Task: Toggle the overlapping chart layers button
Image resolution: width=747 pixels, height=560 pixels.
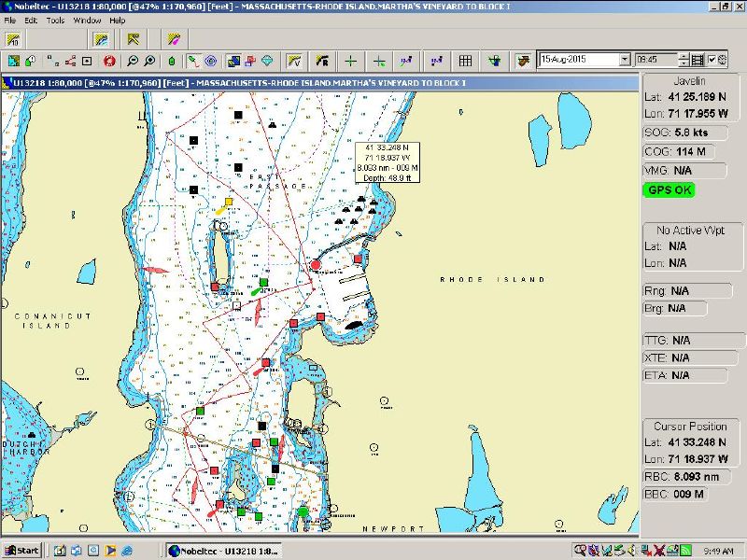Action: pos(234,61)
